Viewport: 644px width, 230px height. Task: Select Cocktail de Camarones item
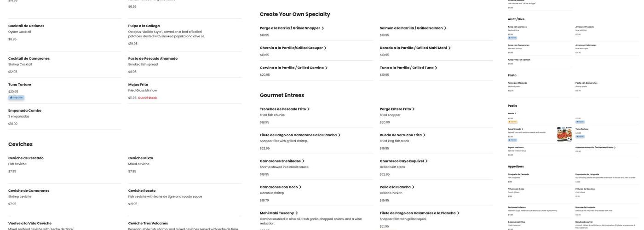[x=29, y=59]
